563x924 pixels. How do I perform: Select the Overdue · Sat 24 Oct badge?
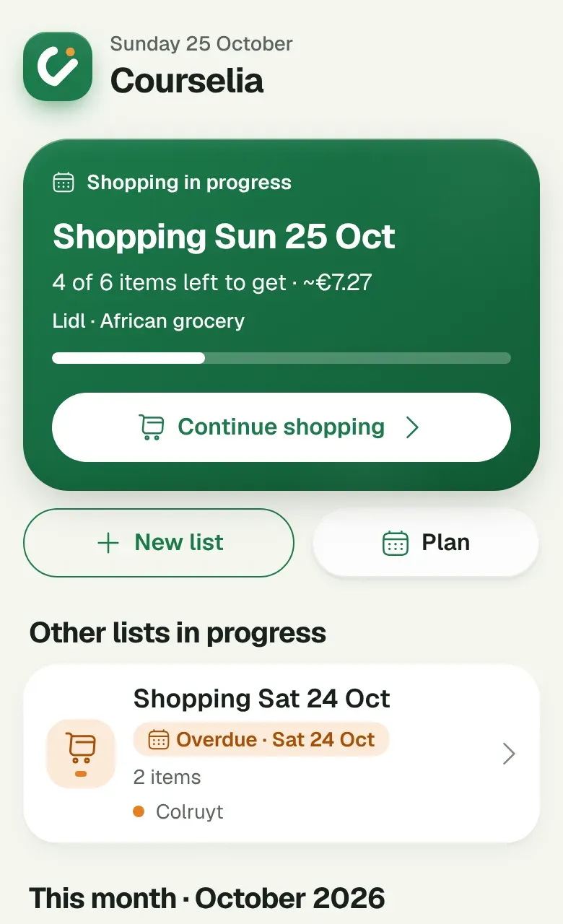(x=261, y=739)
